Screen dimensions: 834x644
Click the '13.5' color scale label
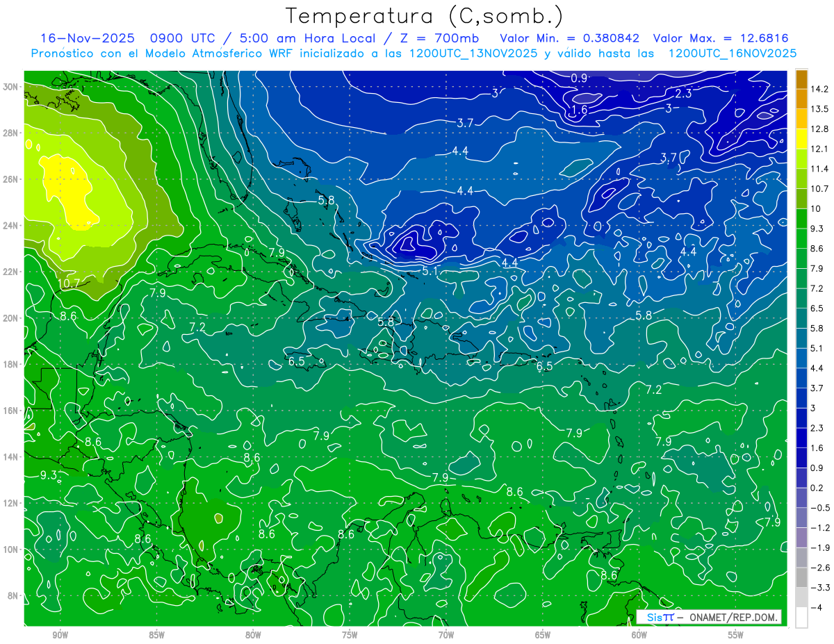tap(819, 108)
